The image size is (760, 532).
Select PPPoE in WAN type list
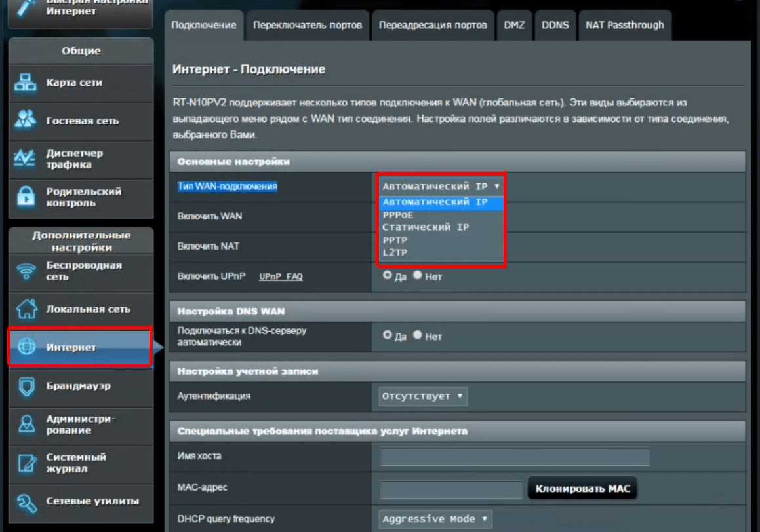tap(398, 215)
